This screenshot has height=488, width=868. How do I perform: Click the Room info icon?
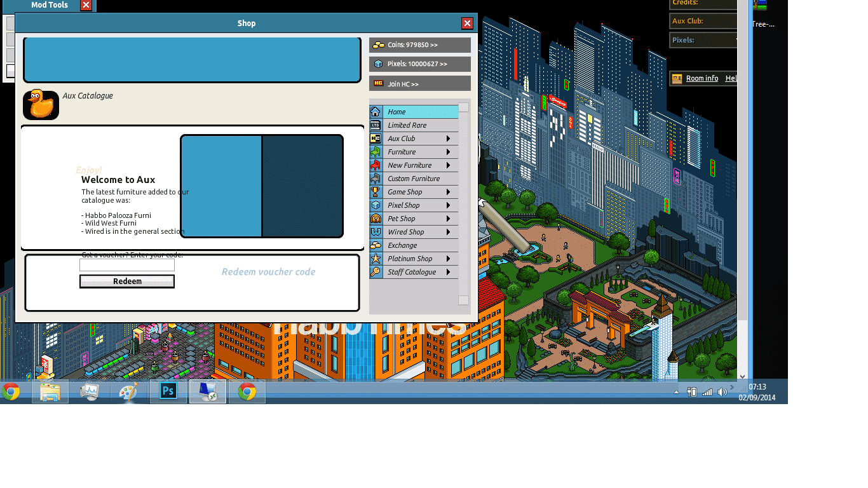(677, 79)
